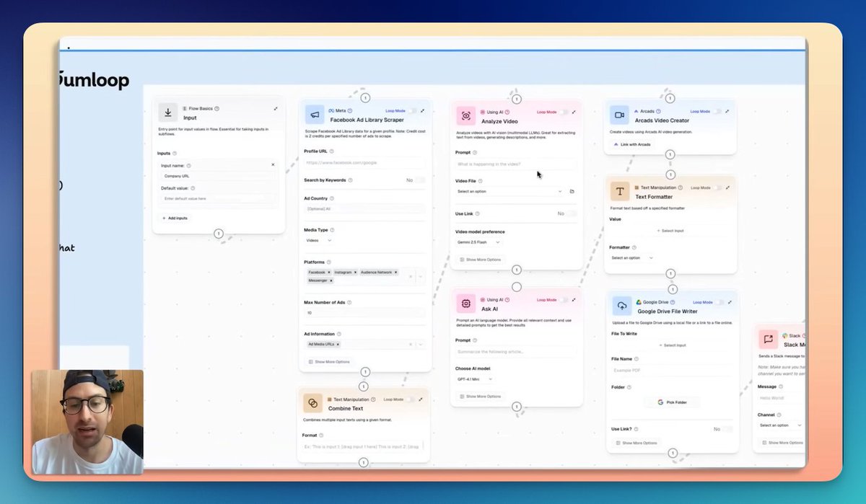Remove the Instagram platform tag
Viewport: 866px width, 504px height.
coord(355,273)
